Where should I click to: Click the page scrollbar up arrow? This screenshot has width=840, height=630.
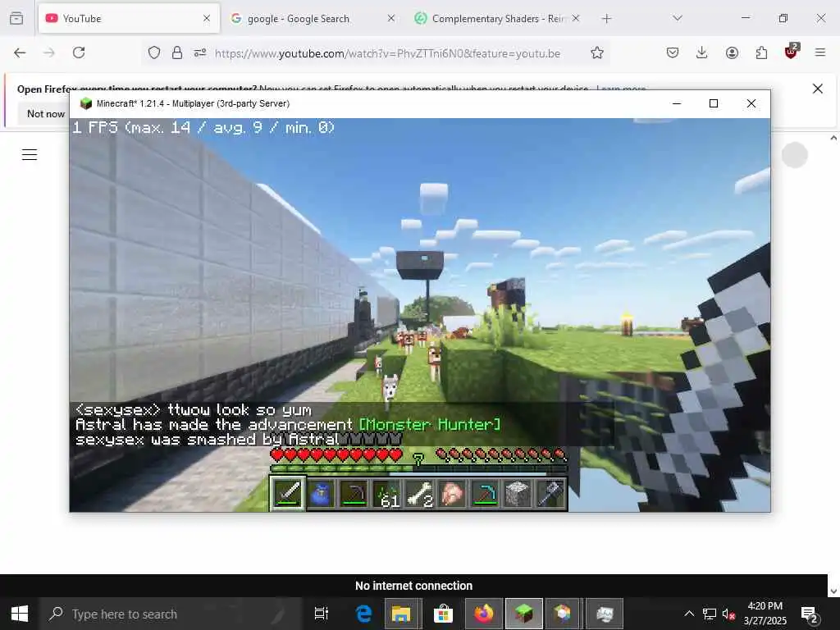point(833,138)
